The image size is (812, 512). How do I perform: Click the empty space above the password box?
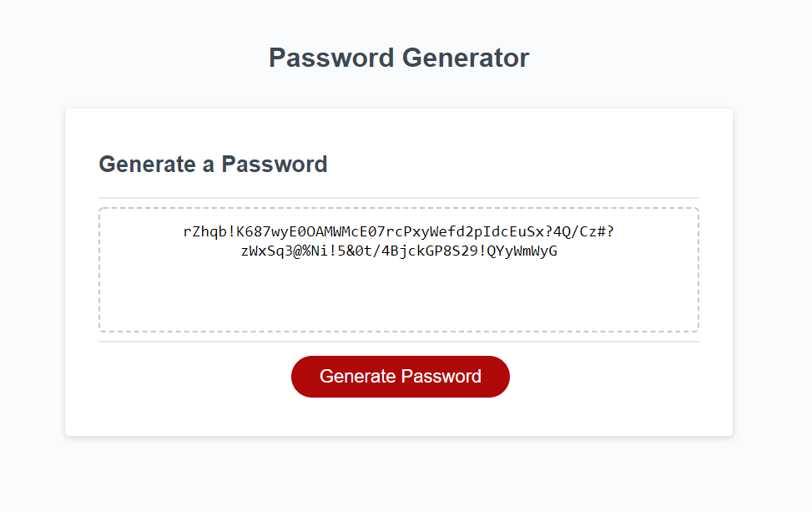400,199
